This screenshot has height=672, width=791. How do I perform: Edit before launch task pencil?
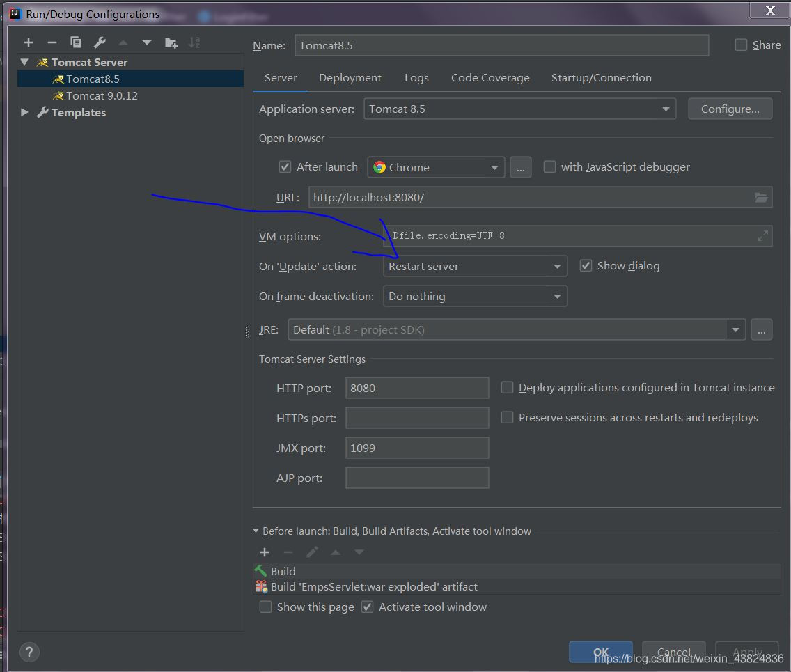pyautogui.click(x=312, y=552)
